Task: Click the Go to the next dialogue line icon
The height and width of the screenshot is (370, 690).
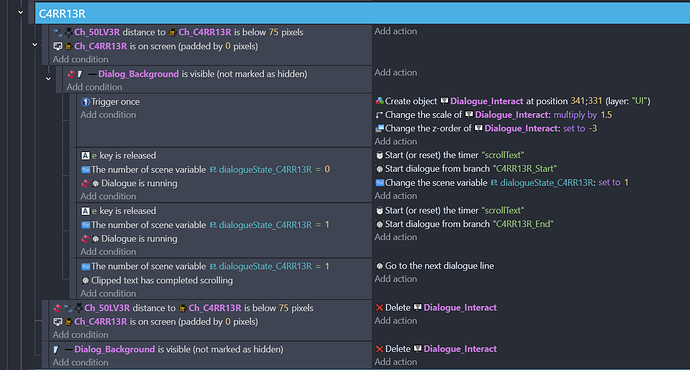Action: 379,266
